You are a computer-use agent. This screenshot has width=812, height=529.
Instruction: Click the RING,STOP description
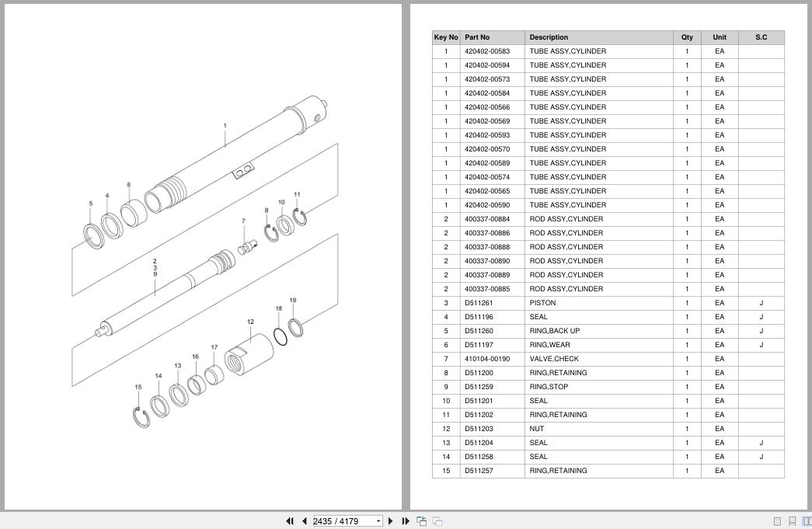tap(549, 387)
